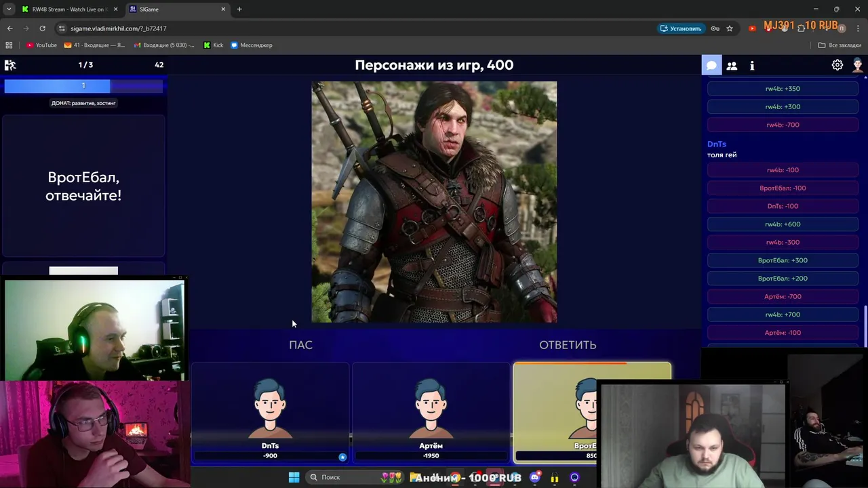This screenshot has width=868, height=488.
Task: Click the DnTs chat author name
Action: point(717,144)
